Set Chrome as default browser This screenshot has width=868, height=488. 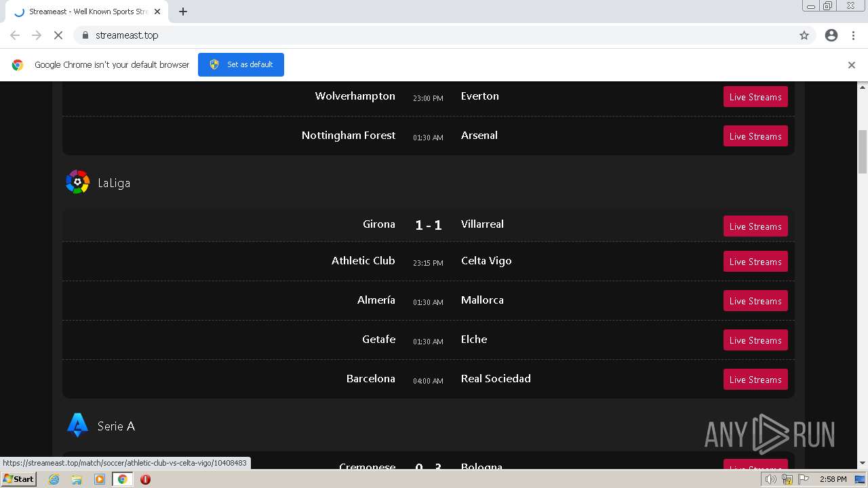pos(241,64)
